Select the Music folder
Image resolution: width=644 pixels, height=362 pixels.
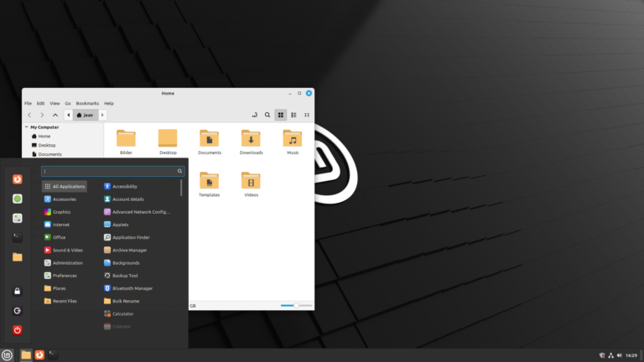(x=293, y=142)
